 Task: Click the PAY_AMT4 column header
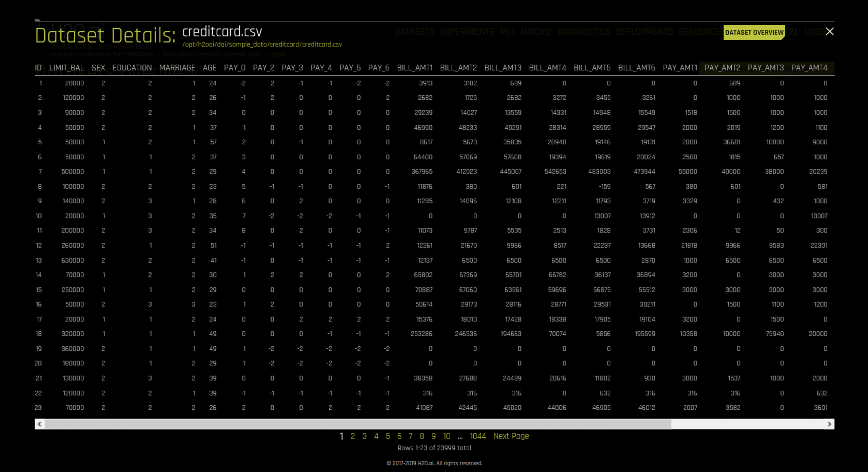(x=809, y=68)
